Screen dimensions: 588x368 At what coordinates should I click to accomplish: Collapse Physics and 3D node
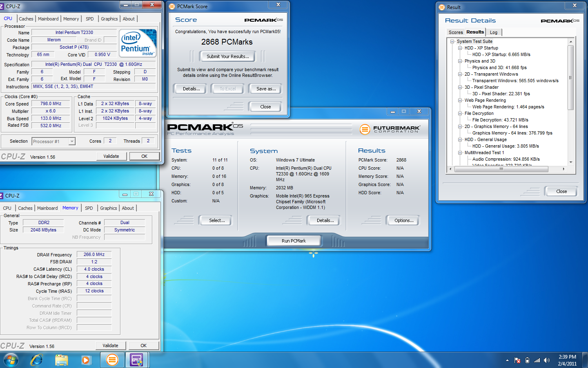coord(460,61)
